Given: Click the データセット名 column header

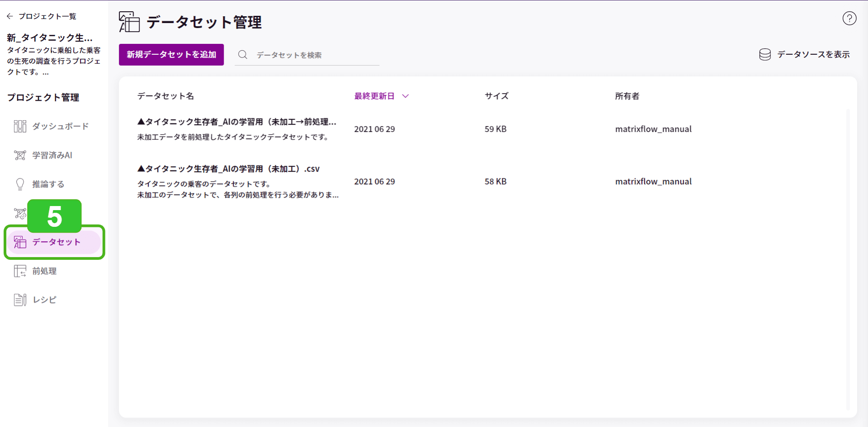Looking at the screenshot, I should click(x=165, y=96).
